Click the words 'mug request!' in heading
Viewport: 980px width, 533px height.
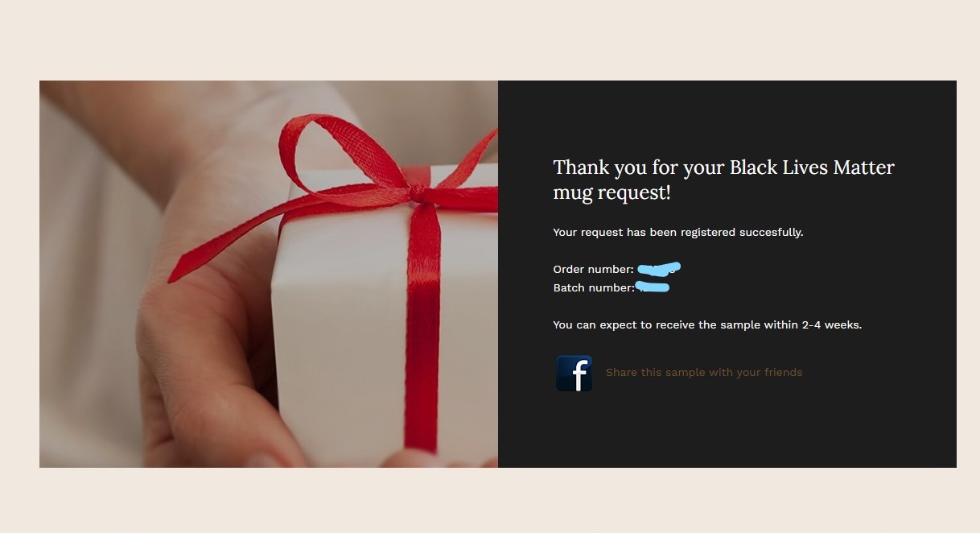(611, 193)
